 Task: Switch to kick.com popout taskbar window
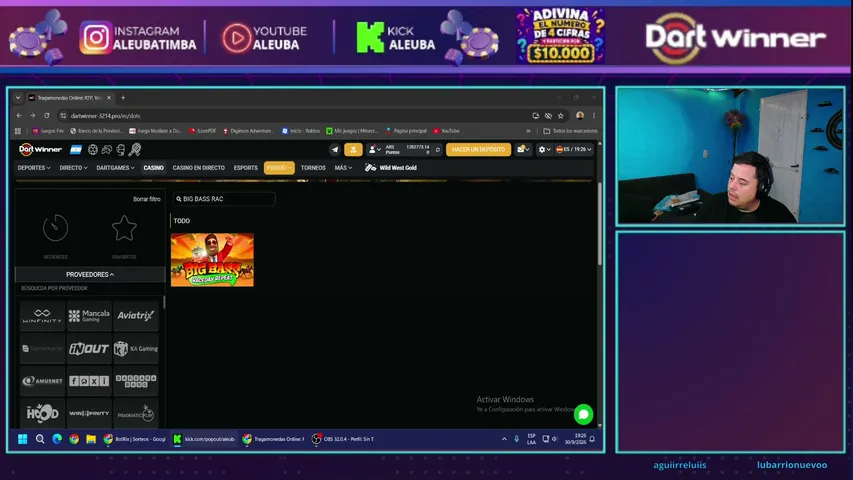click(204, 439)
